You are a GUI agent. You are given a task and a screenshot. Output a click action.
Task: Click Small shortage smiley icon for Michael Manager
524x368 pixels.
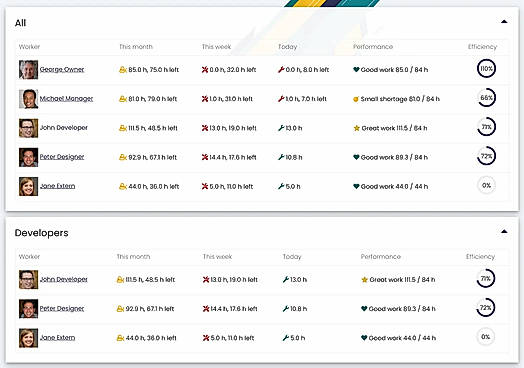click(x=356, y=99)
